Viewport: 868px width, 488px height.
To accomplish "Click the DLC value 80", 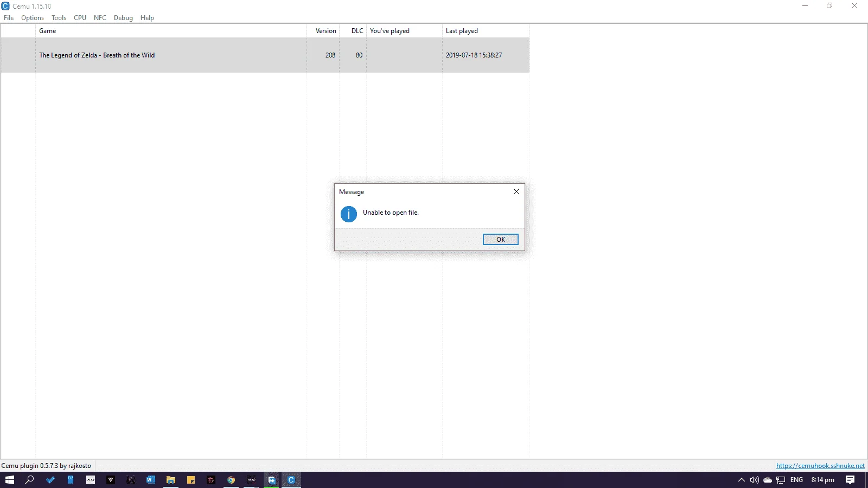I will (359, 55).
